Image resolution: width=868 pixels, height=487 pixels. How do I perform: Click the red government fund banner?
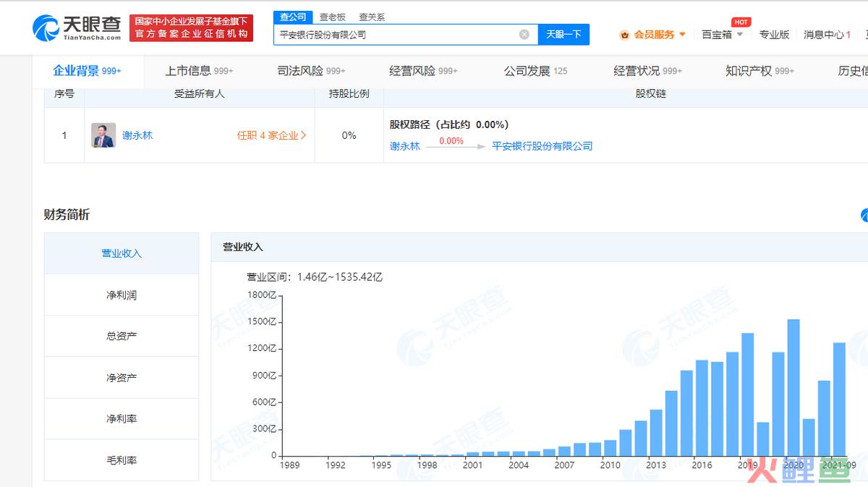click(x=191, y=27)
